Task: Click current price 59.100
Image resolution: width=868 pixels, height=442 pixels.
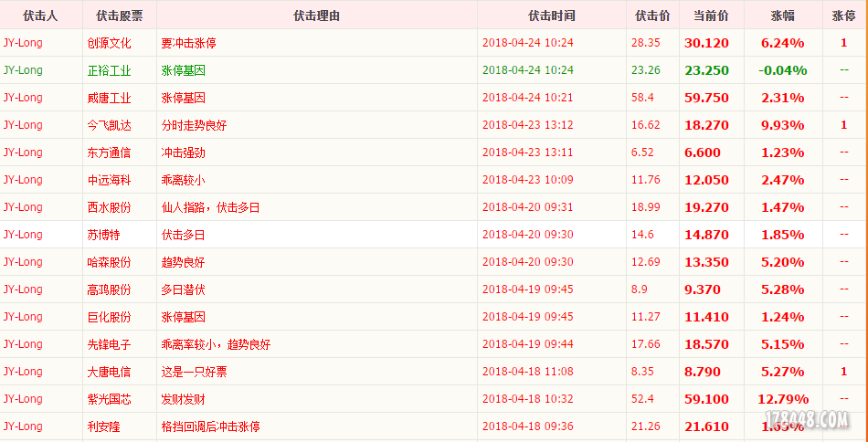Action: (x=706, y=399)
